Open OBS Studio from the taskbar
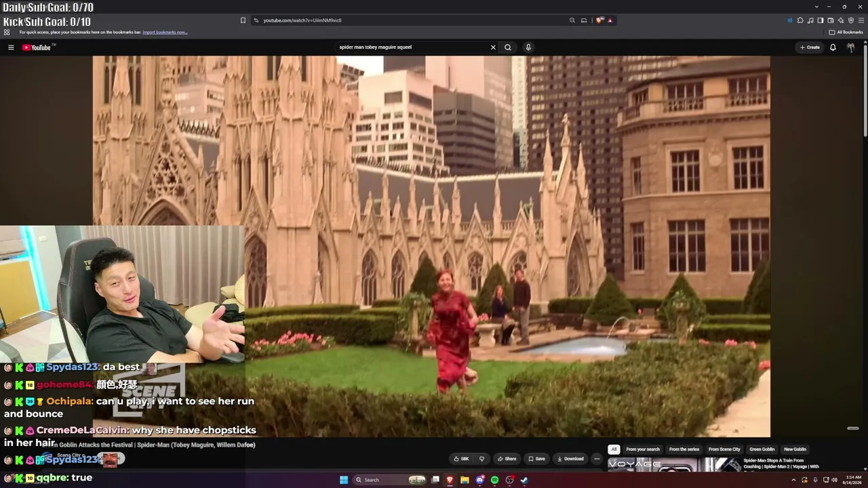 pyautogui.click(x=509, y=480)
